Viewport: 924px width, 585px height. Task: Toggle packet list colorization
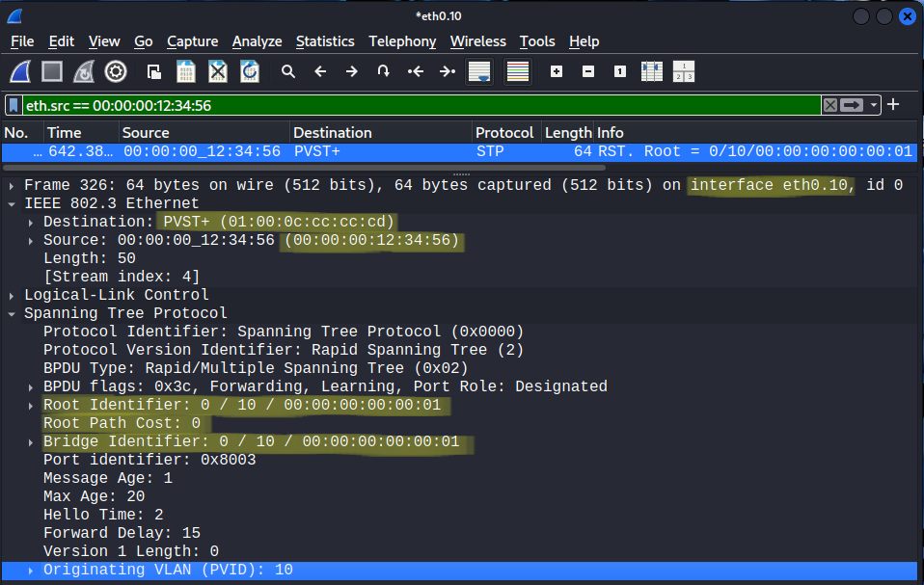click(518, 71)
